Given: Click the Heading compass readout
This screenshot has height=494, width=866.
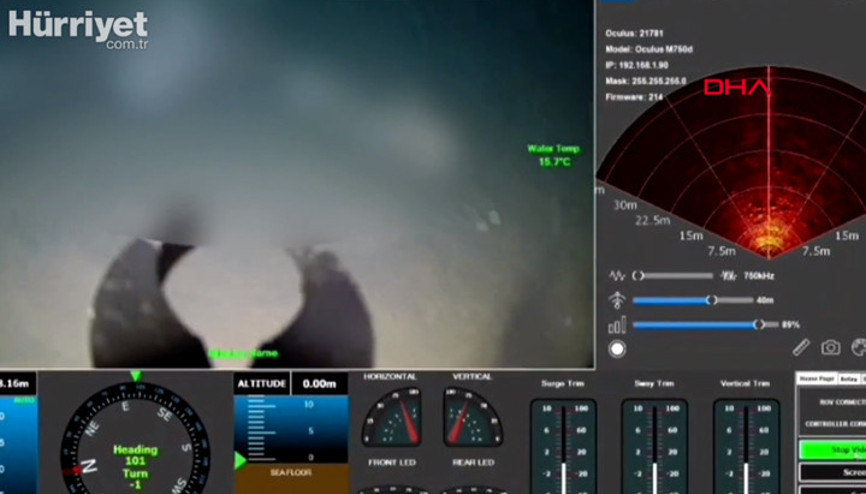Looking at the screenshot, I should 135,457.
